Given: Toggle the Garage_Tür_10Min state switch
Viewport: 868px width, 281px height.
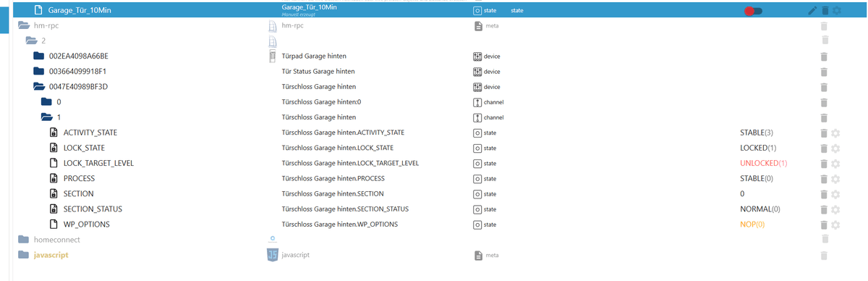Looking at the screenshot, I should (x=753, y=11).
